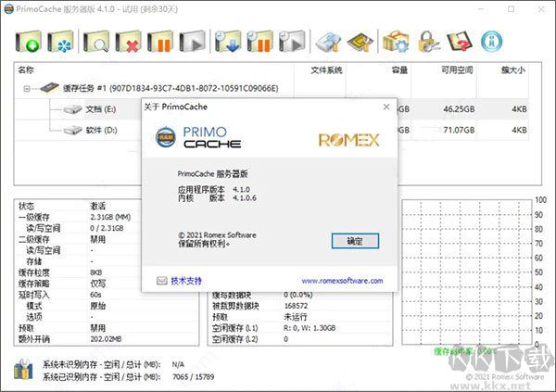Screen dimensions: 556x392
Task: Click the 缓存任务 #1 cache task icon
Action: pos(49,88)
